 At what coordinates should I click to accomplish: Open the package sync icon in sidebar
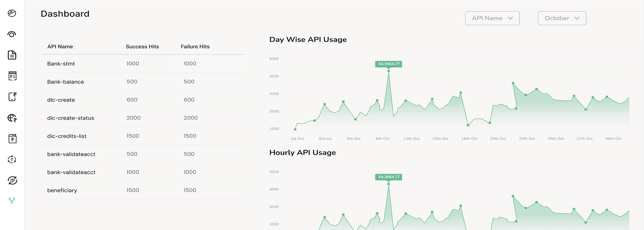(12, 180)
